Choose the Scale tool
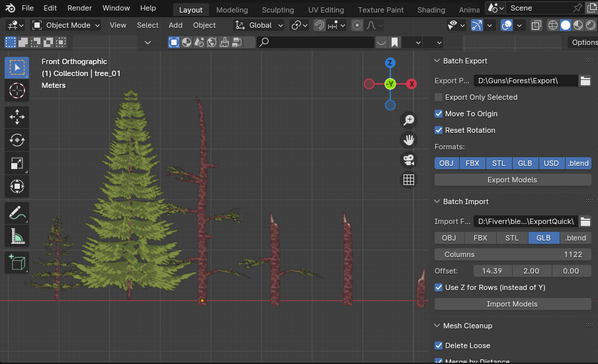The height and width of the screenshot is (364, 598). click(x=17, y=163)
